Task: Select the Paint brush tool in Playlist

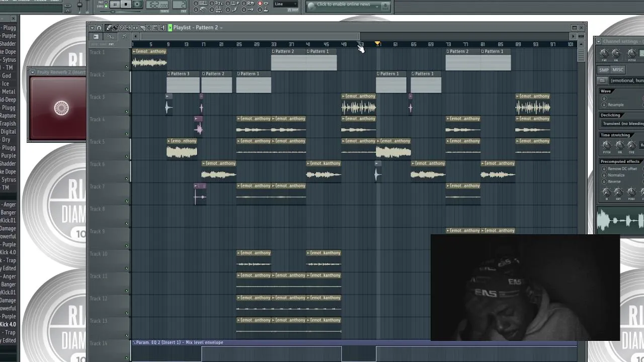Action: point(115,28)
